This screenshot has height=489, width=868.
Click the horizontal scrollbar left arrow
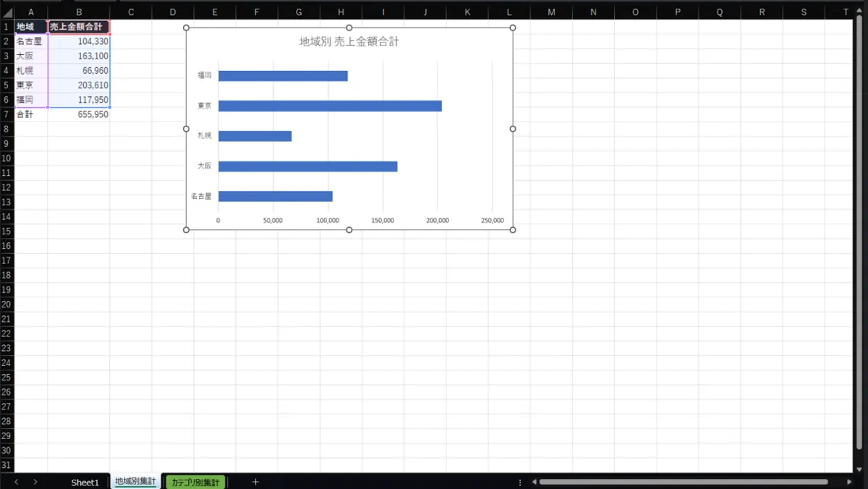535,482
